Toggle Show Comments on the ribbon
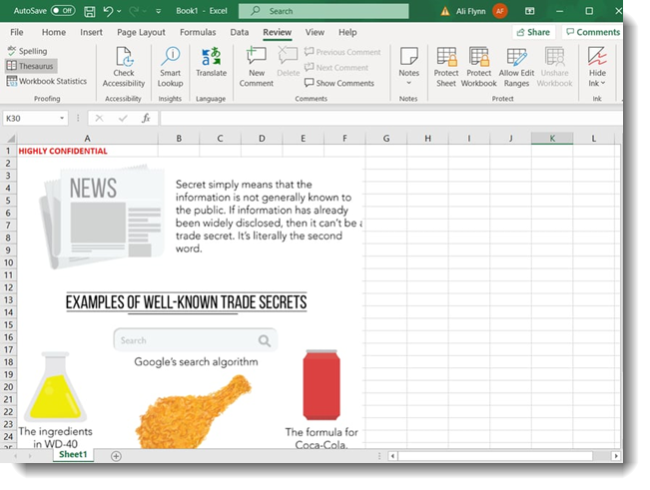The height and width of the screenshot is (490, 650). pos(340,83)
